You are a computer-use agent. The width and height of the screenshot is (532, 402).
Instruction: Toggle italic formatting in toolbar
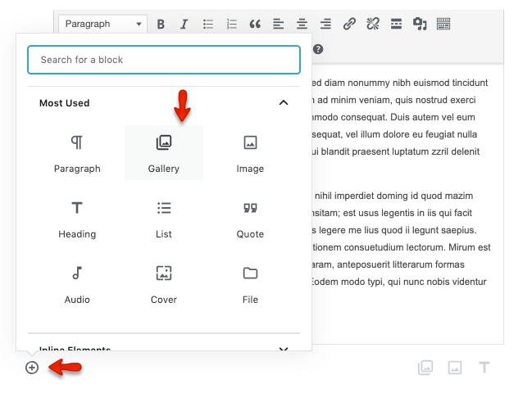pos(184,24)
